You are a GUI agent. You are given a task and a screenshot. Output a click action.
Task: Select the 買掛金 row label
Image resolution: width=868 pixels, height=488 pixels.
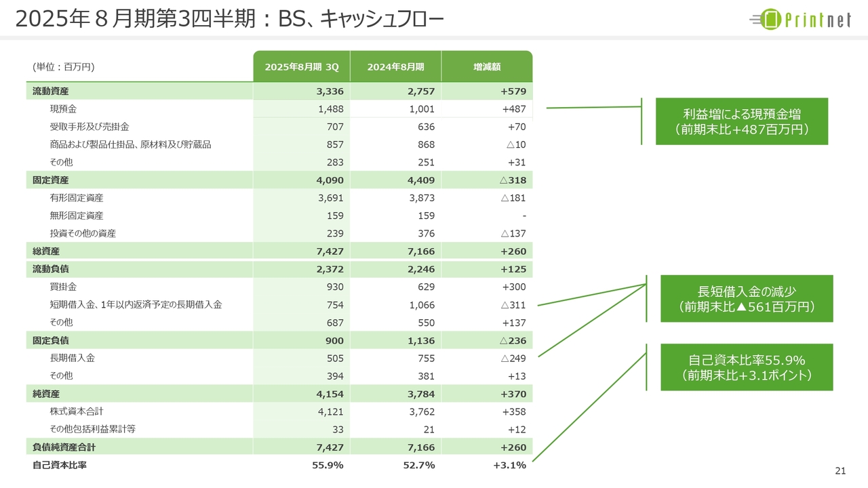tap(63, 287)
